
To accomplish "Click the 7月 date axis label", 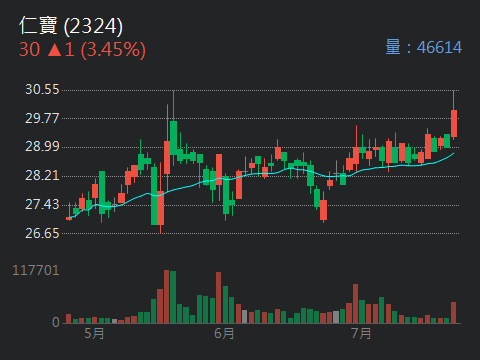I will coord(361,333).
